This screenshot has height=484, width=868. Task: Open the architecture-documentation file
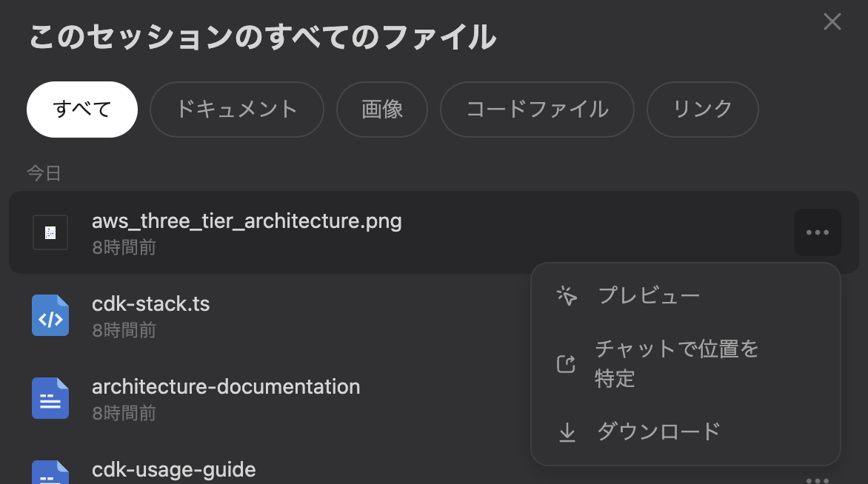coord(226,386)
